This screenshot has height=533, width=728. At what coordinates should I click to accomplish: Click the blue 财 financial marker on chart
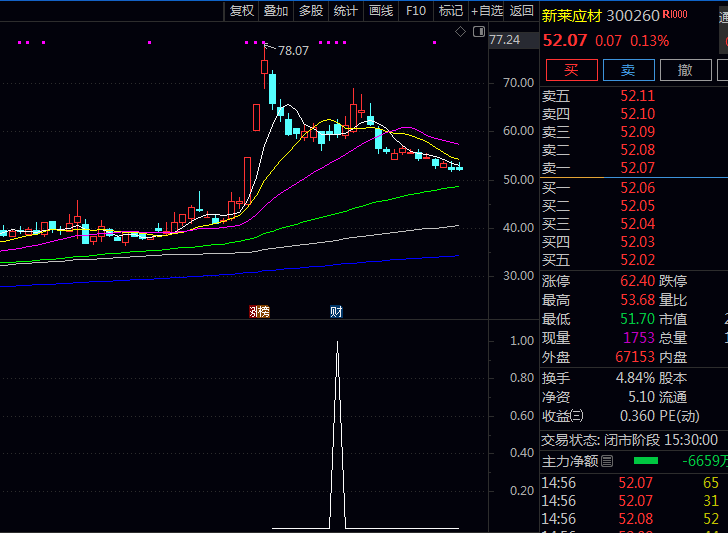pyautogui.click(x=336, y=312)
